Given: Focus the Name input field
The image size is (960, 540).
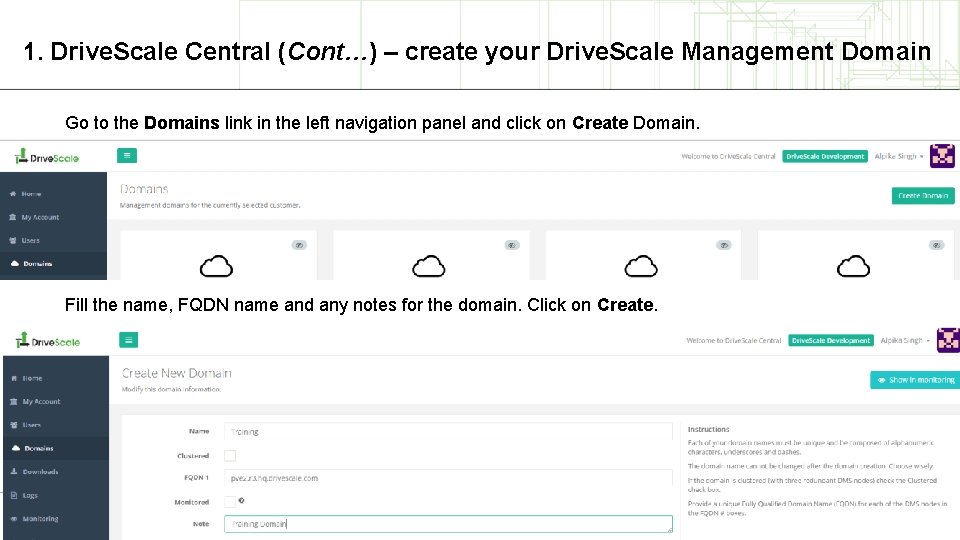Looking at the screenshot, I should tap(448, 432).
